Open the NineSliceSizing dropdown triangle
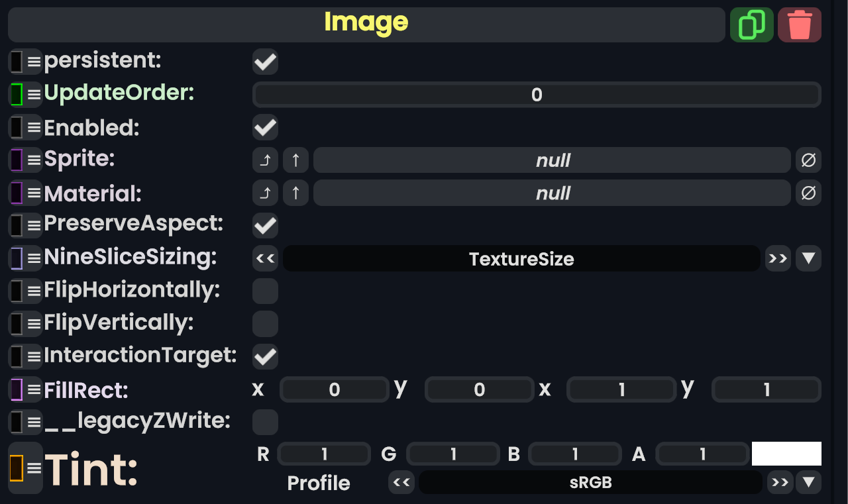The image size is (848, 504). click(x=808, y=258)
